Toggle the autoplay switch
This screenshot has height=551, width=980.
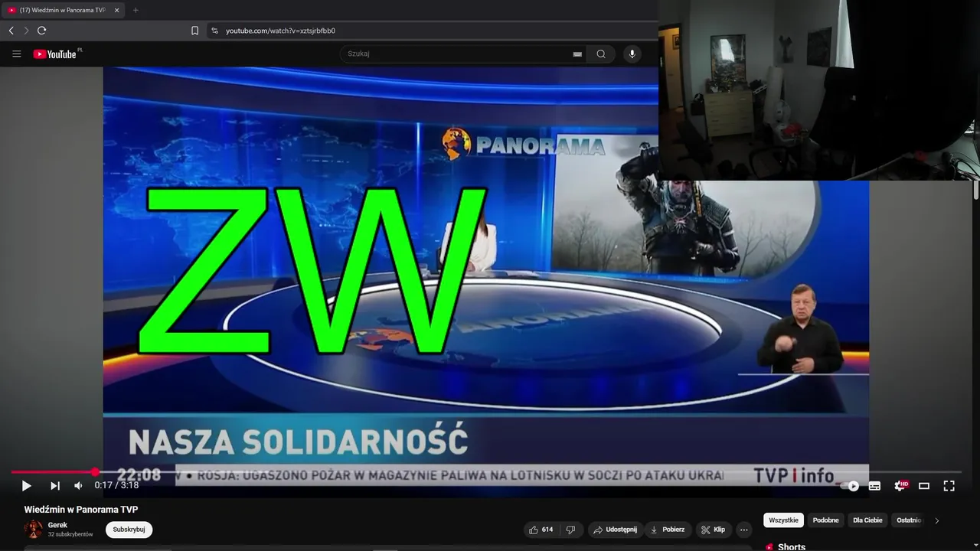tap(850, 486)
